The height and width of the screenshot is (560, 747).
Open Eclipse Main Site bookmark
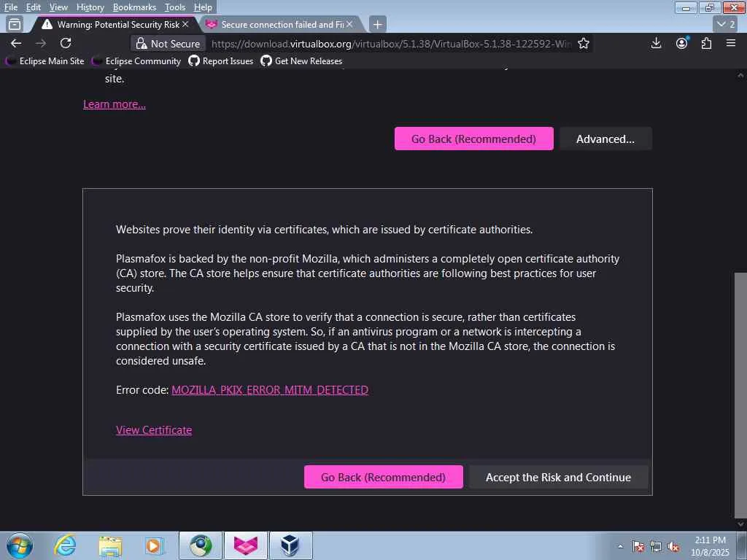(x=44, y=61)
